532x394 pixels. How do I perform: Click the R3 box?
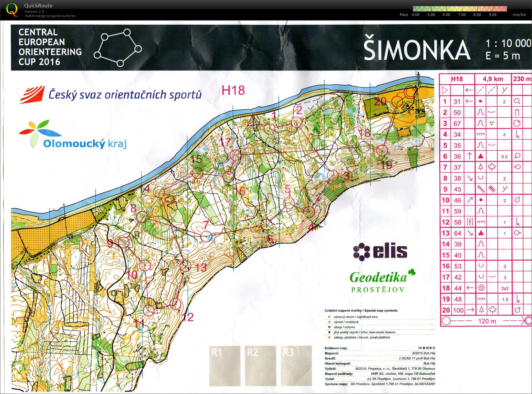click(296, 366)
